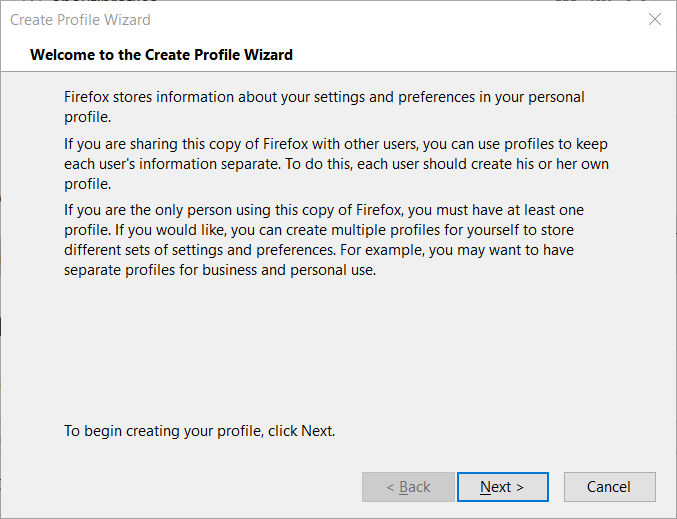
Task: Click the word 'Next.' in the bottom instruction
Action: coord(318,431)
